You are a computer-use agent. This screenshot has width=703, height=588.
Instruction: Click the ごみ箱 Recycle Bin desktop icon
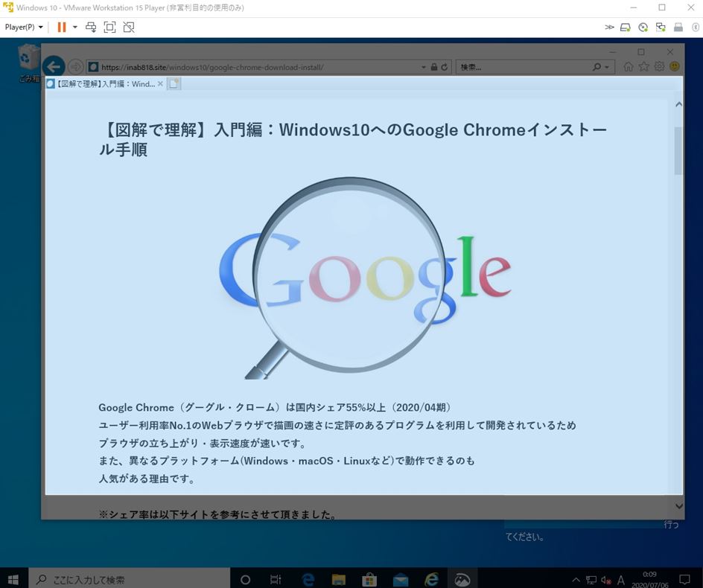[29, 63]
